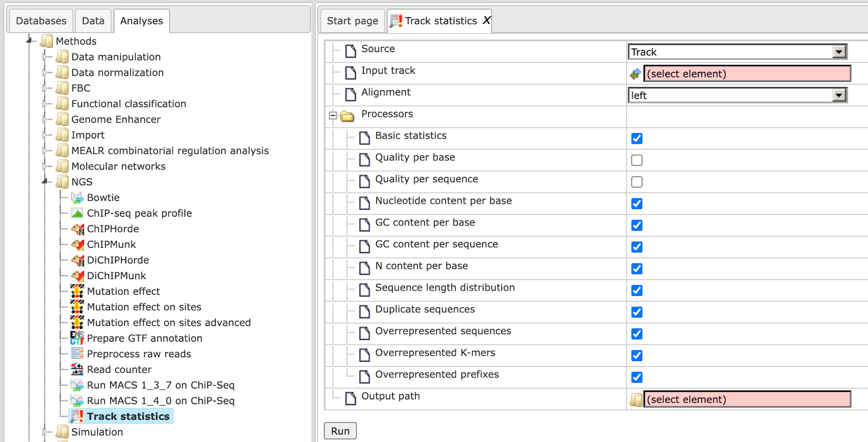The image size is (868, 442).
Task: Select the ChIPHorde tool icon
Action: [78, 229]
